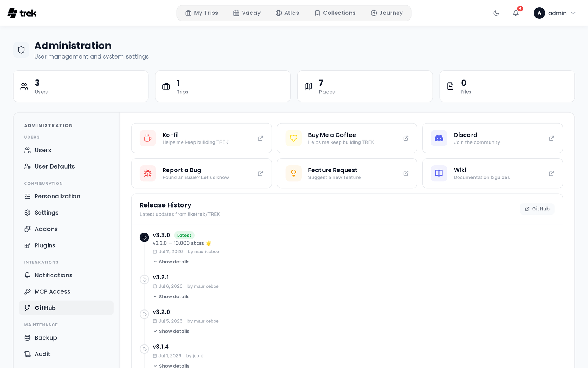Open Collections tab
Screen dimensions: 588x368
click(x=335, y=13)
